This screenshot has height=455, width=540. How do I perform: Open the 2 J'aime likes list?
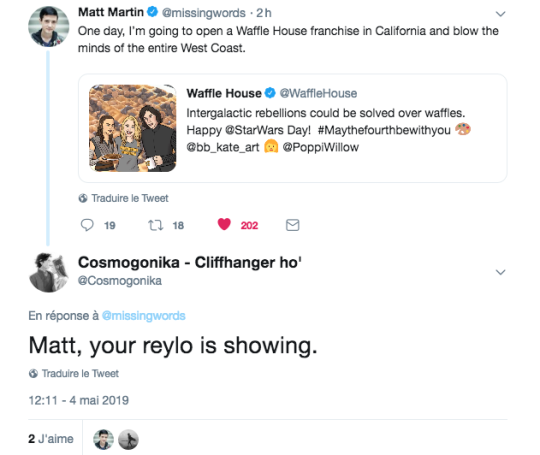point(51,439)
